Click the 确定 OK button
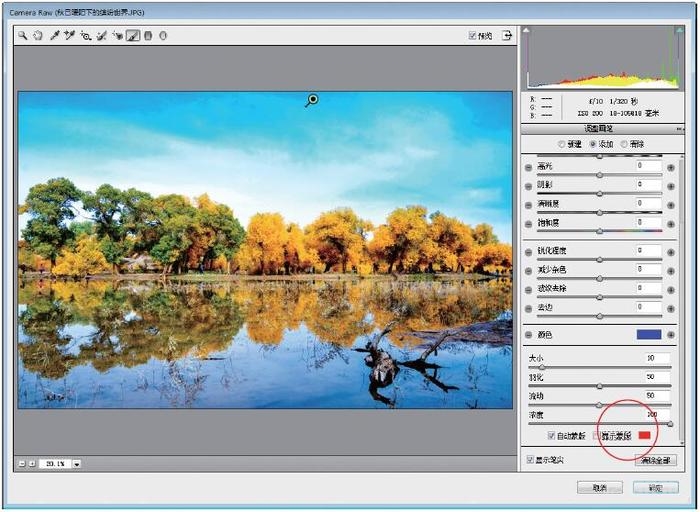The height and width of the screenshot is (512, 700). point(655,488)
